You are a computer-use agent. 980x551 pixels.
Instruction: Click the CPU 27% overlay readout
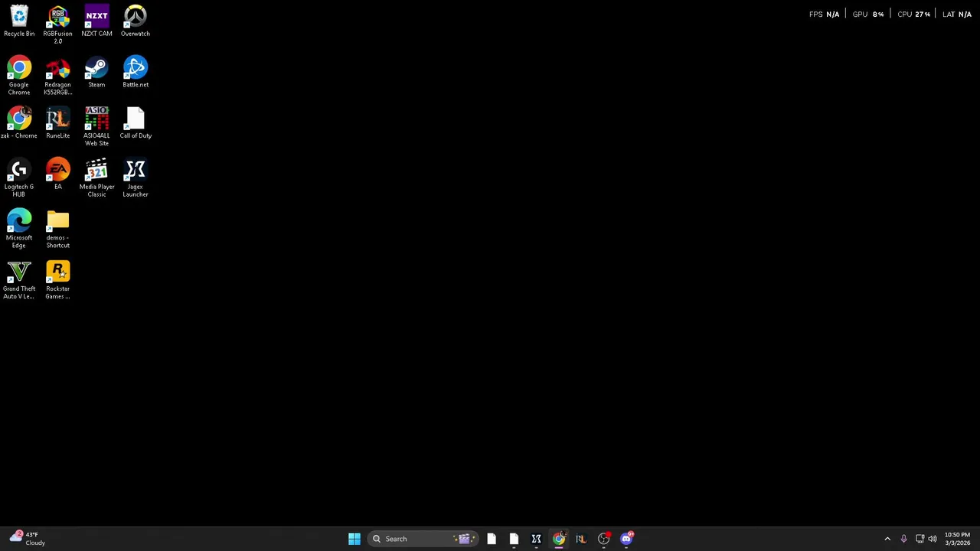click(x=913, y=14)
